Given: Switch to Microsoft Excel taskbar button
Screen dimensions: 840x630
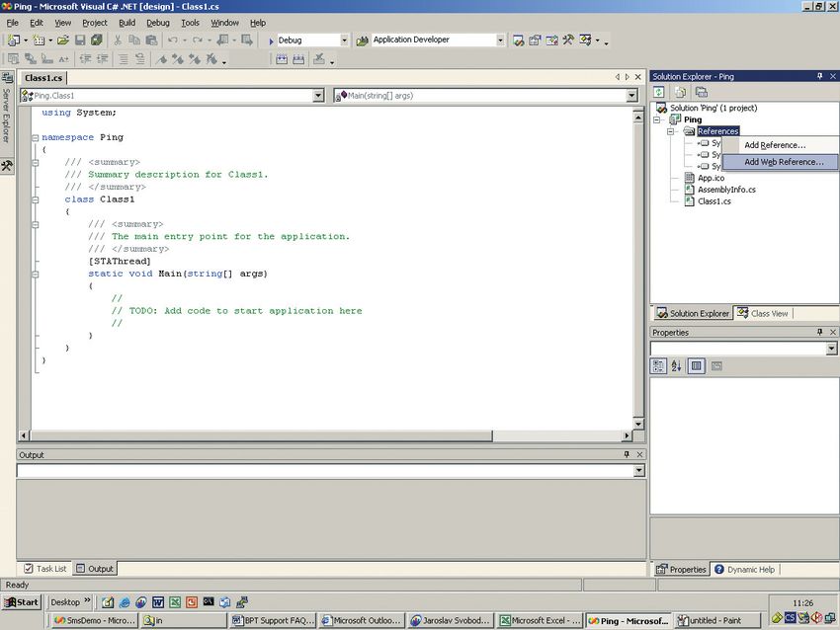Looking at the screenshot, I should 540,621.
